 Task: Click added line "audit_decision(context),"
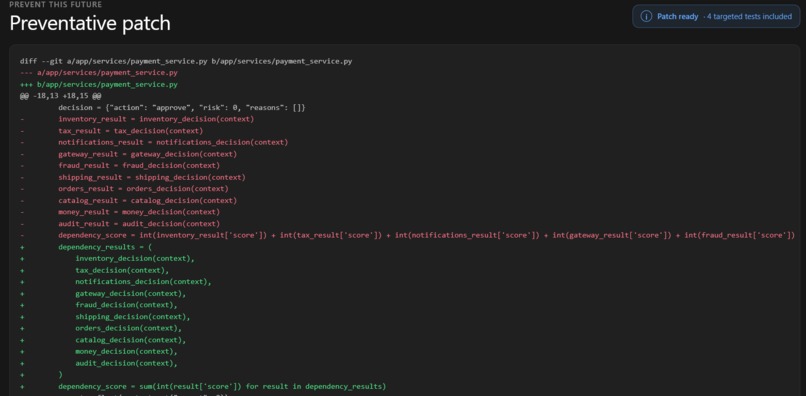(x=126, y=363)
